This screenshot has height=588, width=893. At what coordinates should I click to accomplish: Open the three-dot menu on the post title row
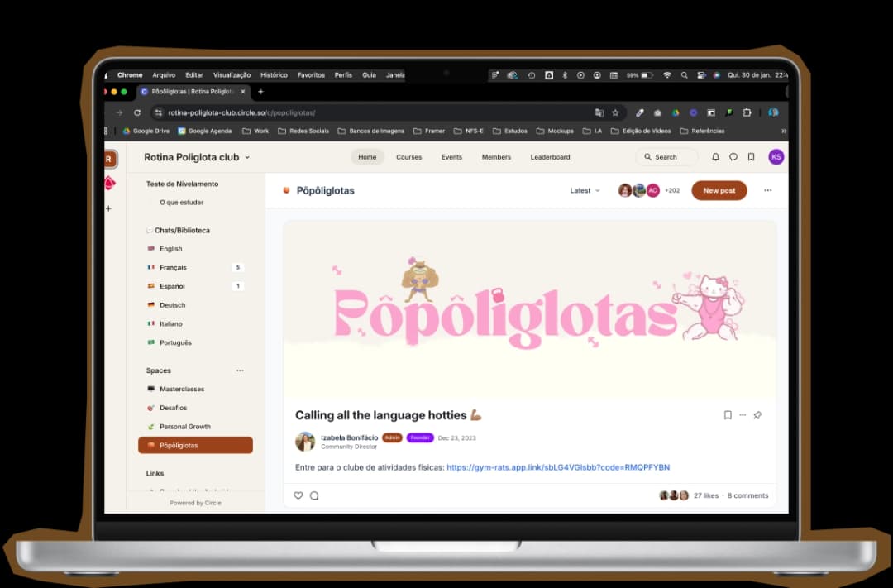(x=743, y=415)
